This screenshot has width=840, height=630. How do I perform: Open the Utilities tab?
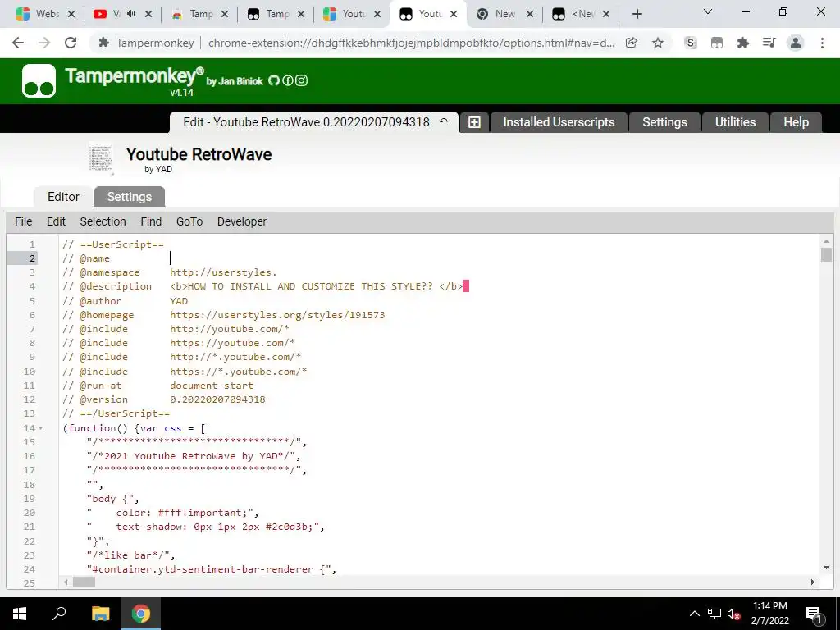pos(736,122)
